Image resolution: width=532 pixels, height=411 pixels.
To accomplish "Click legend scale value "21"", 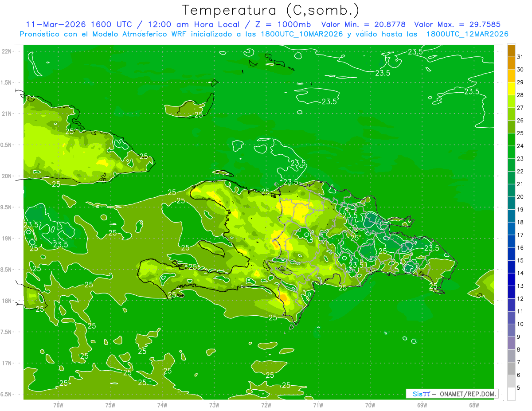I will pos(520,184).
